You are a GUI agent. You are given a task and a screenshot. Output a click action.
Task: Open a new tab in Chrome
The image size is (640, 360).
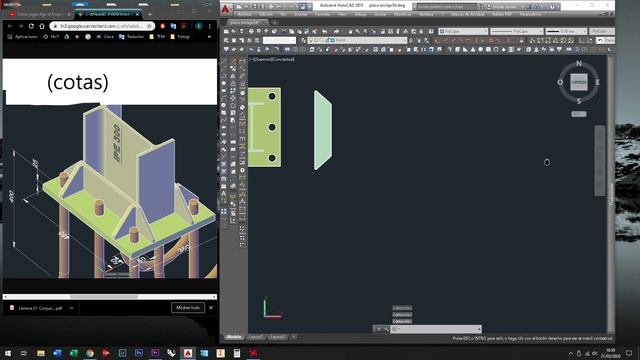pyautogui.click(x=149, y=14)
